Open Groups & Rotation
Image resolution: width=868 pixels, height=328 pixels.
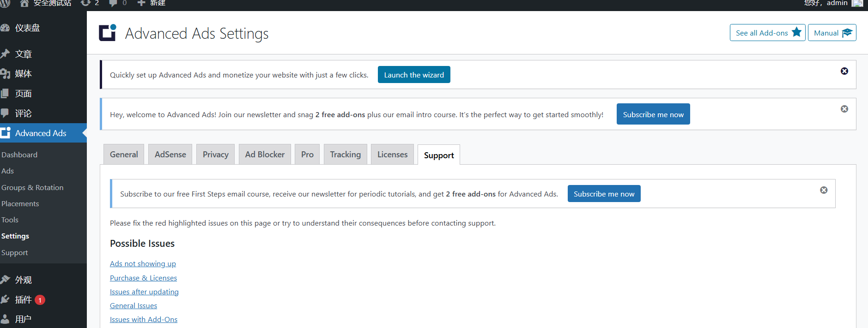point(32,187)
